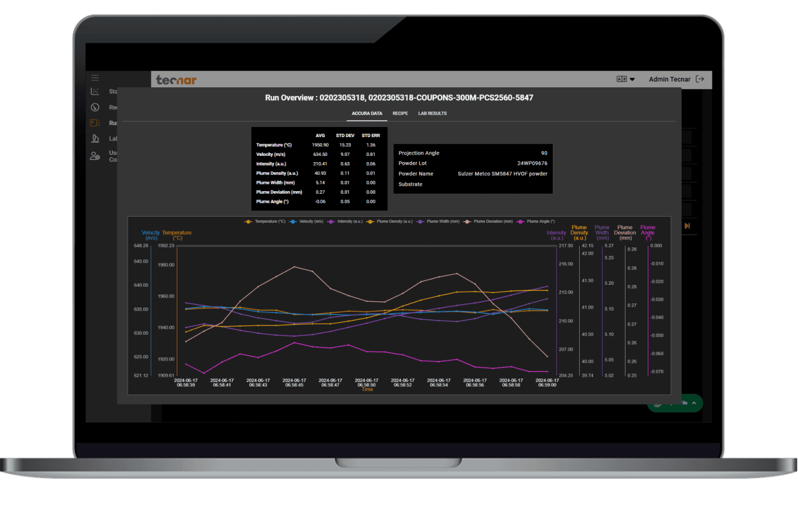Click the Admin Tecnar user name
The height and width of the screenshot is (532, 798).
coord(669,79)
